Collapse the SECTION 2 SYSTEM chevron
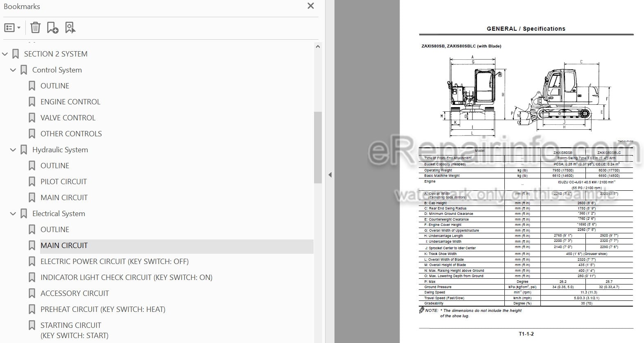The width and height of the screenshot is (644, 343). 5,54
